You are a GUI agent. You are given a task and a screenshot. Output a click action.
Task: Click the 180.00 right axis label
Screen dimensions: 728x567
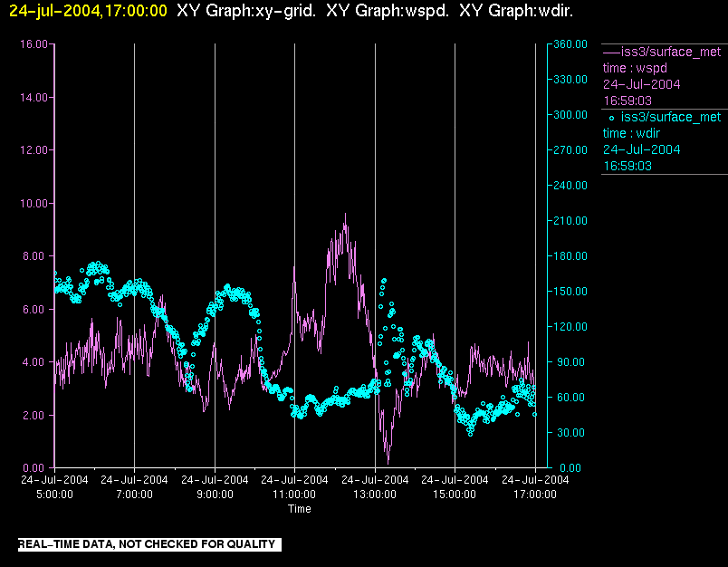570,255
